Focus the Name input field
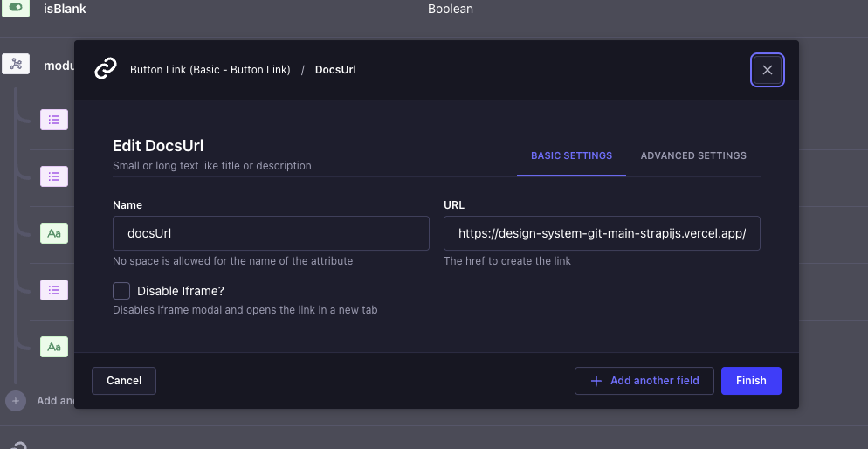This screenshot has width=868, height=449. (x=271, y=234)
